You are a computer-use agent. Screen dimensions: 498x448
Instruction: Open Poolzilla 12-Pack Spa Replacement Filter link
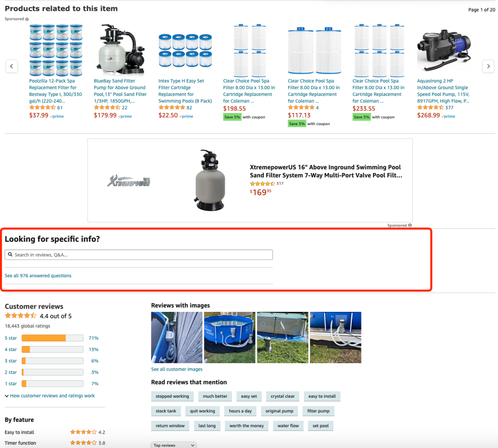[56, 91]
